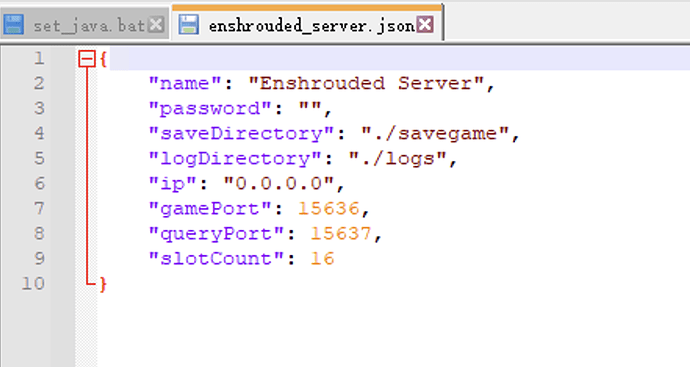Click the "./savegame" directory value
Screen dimensions: 690x367
(435, 133)
